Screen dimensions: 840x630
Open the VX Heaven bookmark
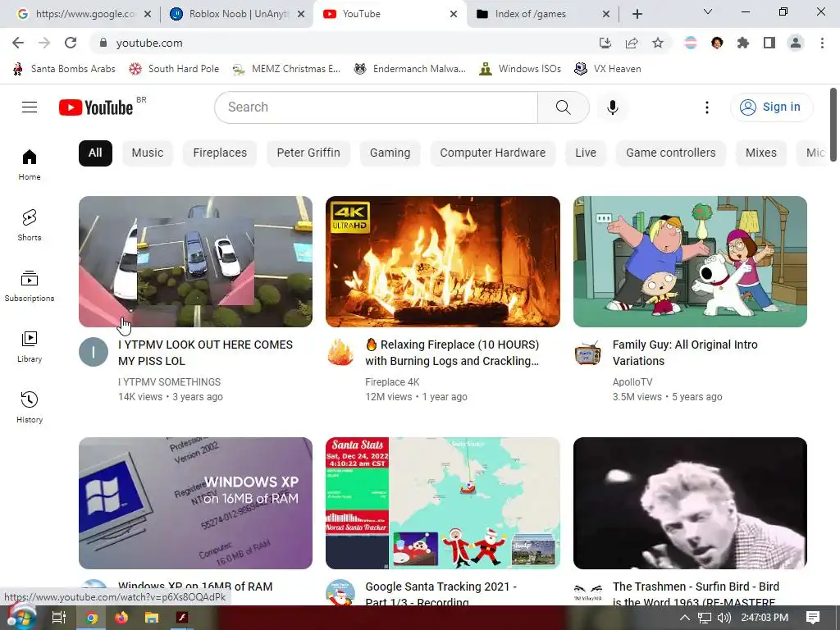pos(608,69)
